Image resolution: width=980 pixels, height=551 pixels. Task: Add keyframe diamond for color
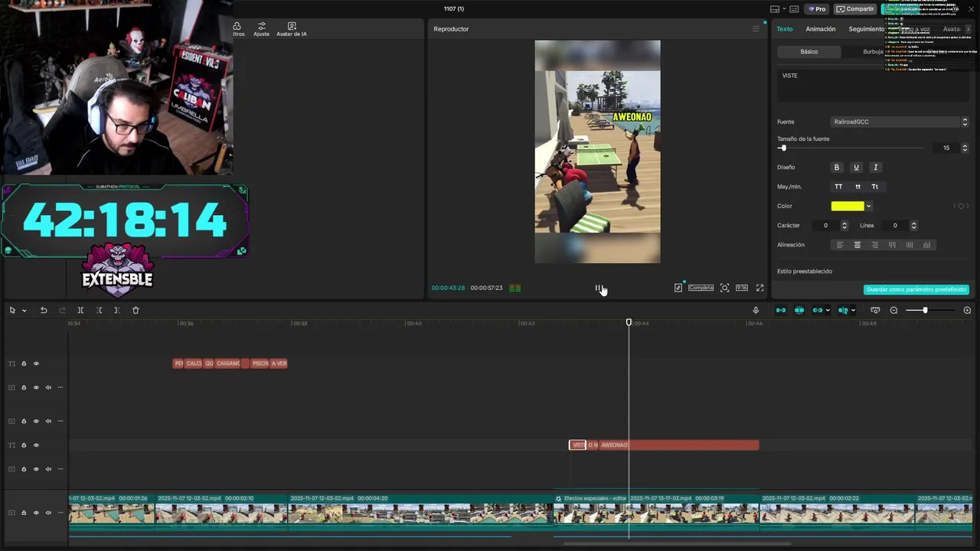pos(961,206)
